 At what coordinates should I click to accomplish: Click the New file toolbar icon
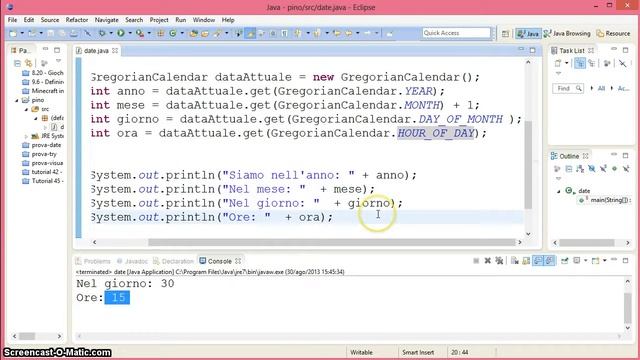(13, 33)
